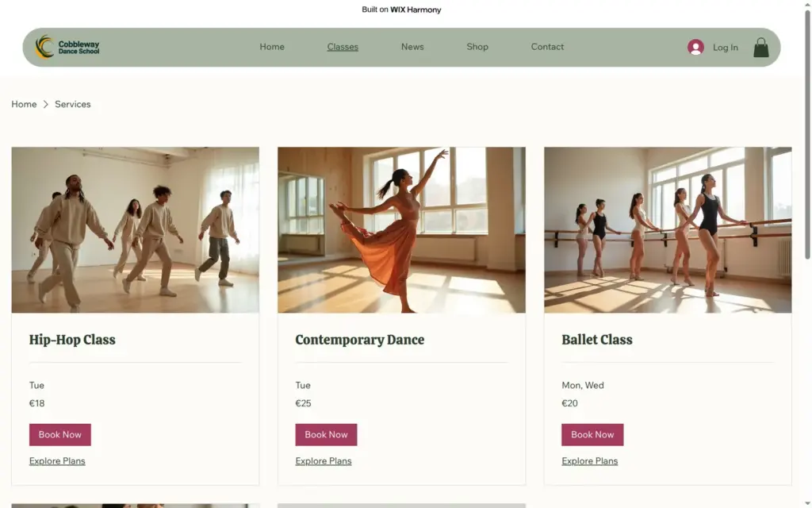Book Now for Ballet Class
The image size is (812, 508).
592,434
